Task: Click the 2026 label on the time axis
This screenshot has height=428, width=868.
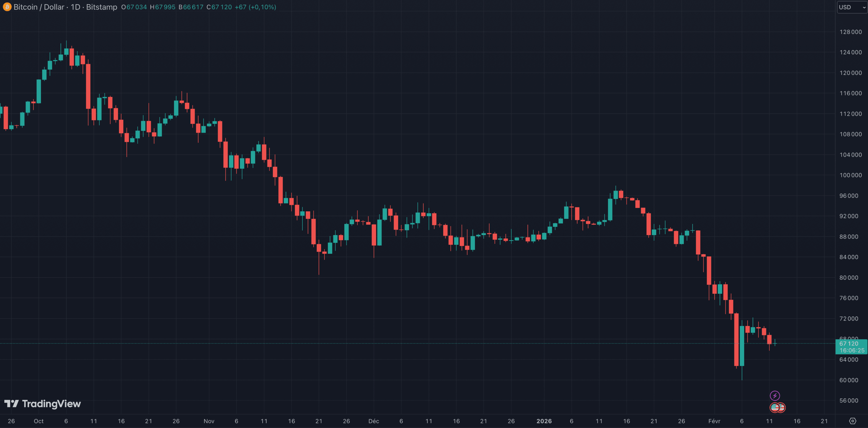Action: [x=545, y=421]
